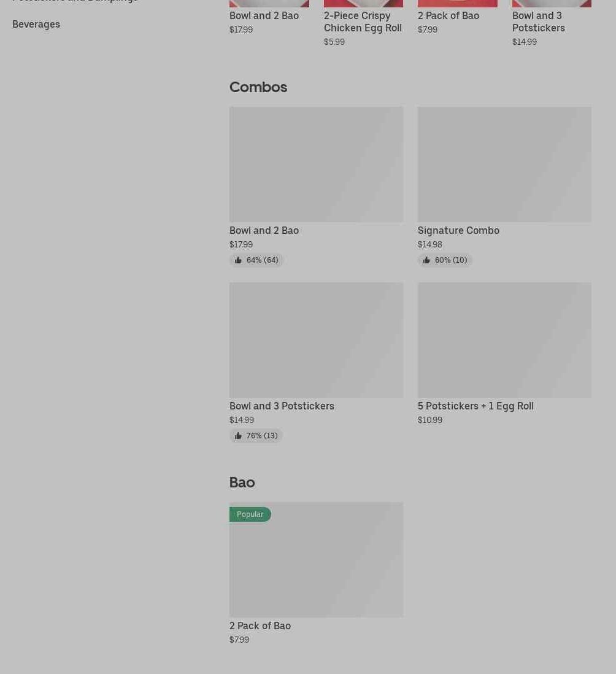This screenshot has height=674, width=616.
Task: Click thumbs-up icon on Bowl and 3 Potstickers
Action: click(238, 436)
